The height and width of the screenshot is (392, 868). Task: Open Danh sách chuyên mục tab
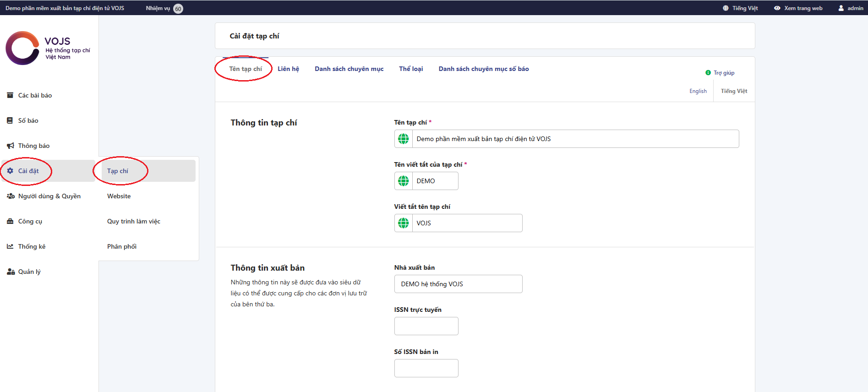(349, 69)
